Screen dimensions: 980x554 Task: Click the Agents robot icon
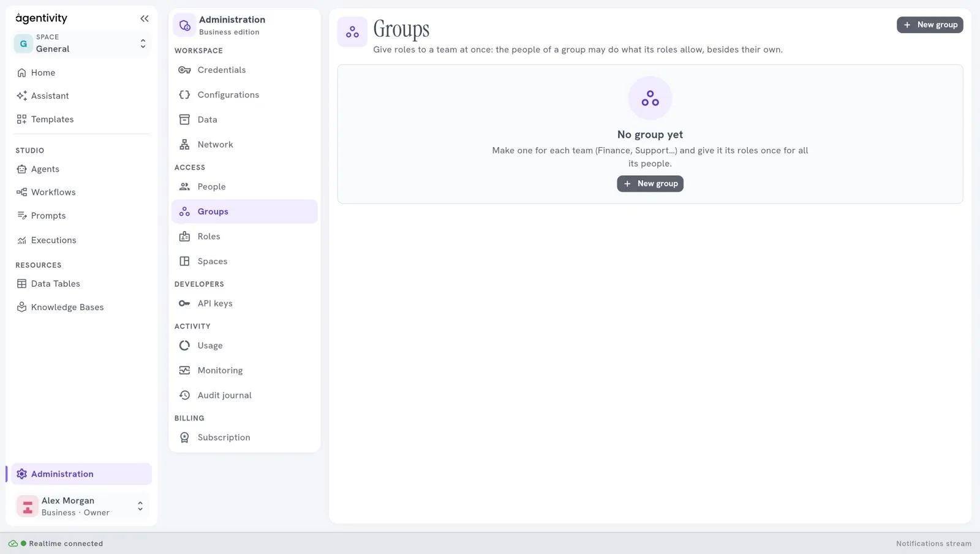point(21,169)
